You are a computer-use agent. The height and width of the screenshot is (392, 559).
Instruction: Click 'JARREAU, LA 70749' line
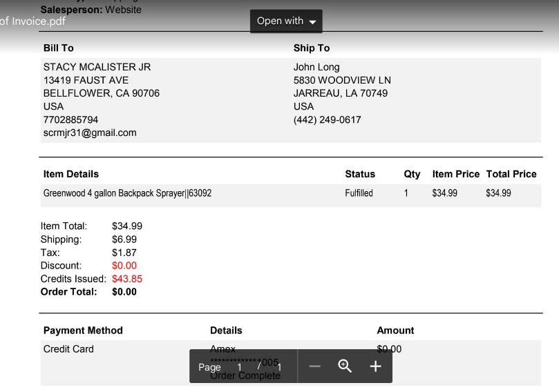pos(341,93)
